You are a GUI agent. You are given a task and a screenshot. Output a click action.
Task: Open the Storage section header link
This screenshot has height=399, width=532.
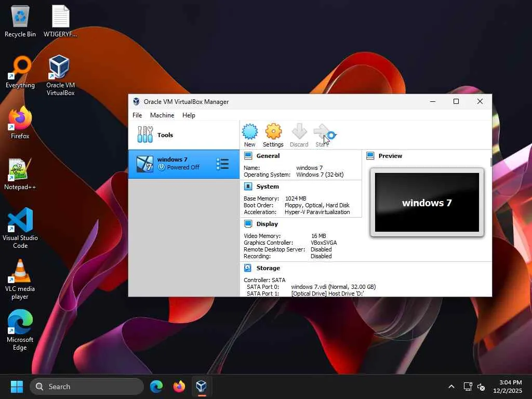pos(268,268)
